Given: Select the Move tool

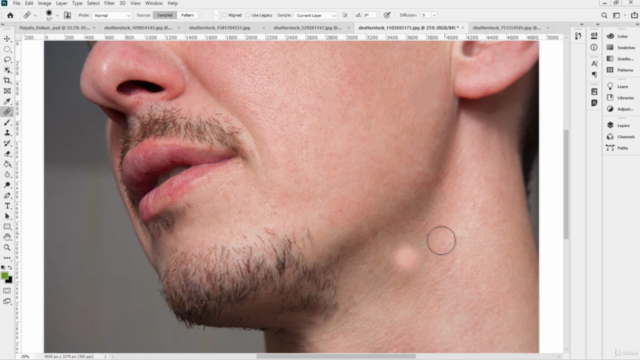Looking at the screenshot, I should (x=7, y=39).
